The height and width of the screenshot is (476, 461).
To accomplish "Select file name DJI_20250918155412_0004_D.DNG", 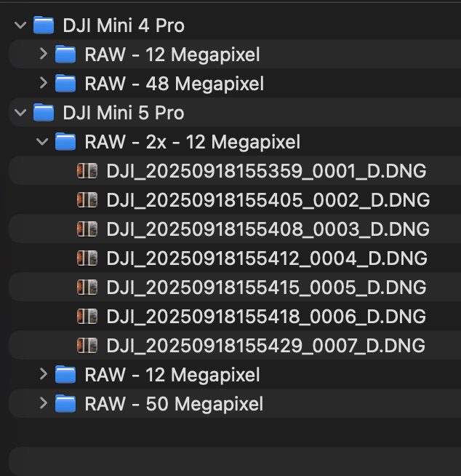I will pos(267,258).
